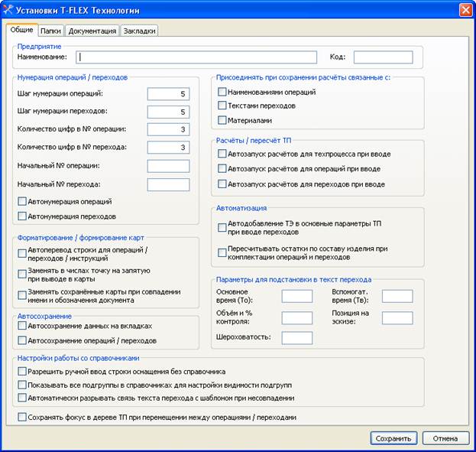Click Объём и % контроля field
The image size is (476, 452).
coord(297,318)
